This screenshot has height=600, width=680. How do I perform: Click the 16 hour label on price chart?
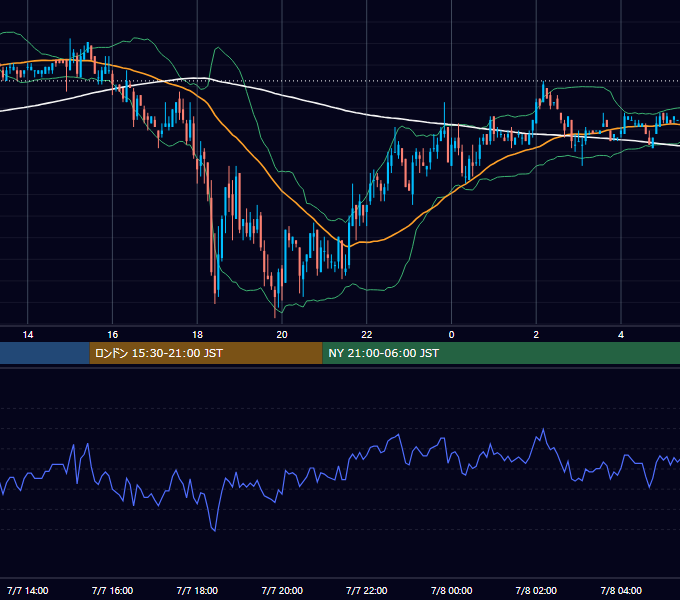click(x=112, y=335)
